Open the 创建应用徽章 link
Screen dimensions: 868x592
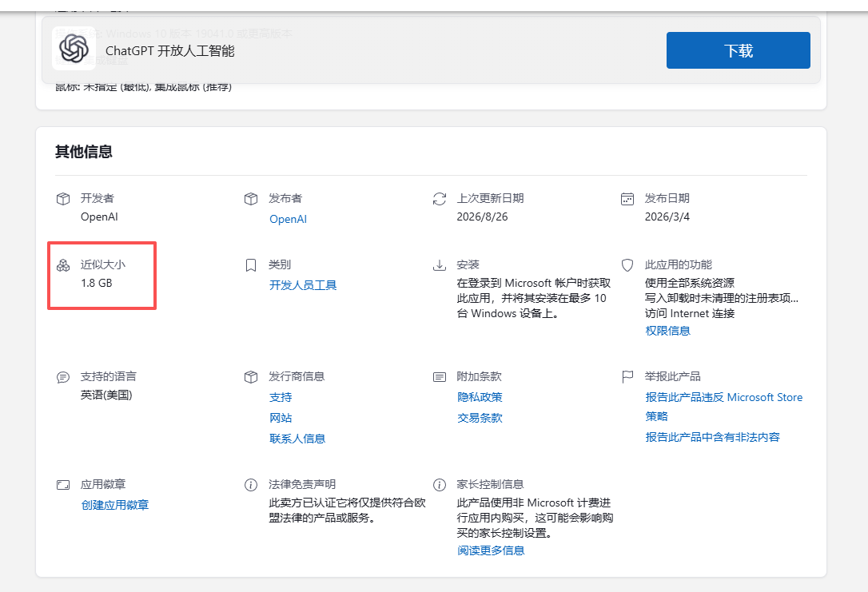(115, 505)
